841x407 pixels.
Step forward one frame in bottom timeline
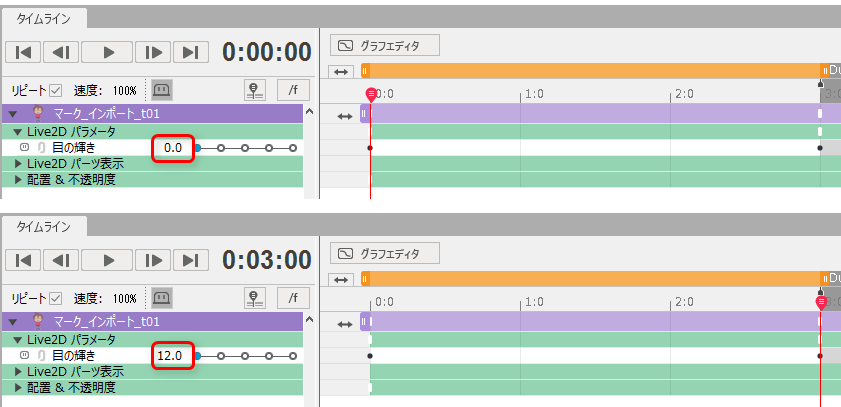pos(153,260)
